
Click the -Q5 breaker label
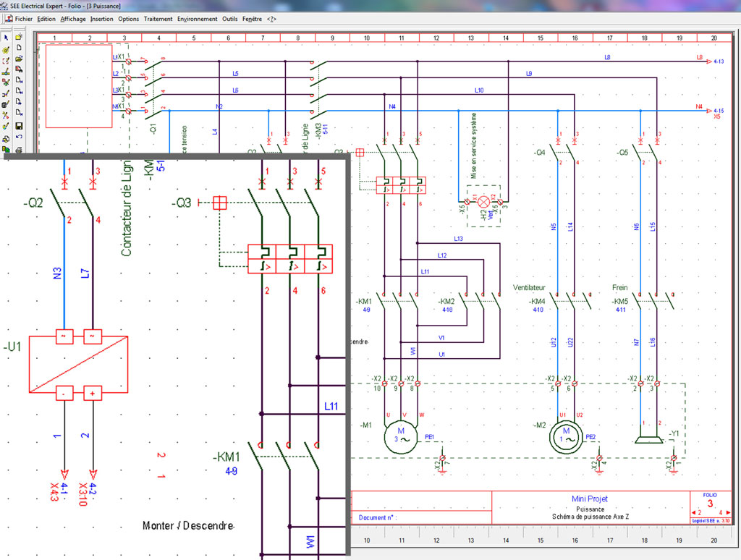coord(622,152)
